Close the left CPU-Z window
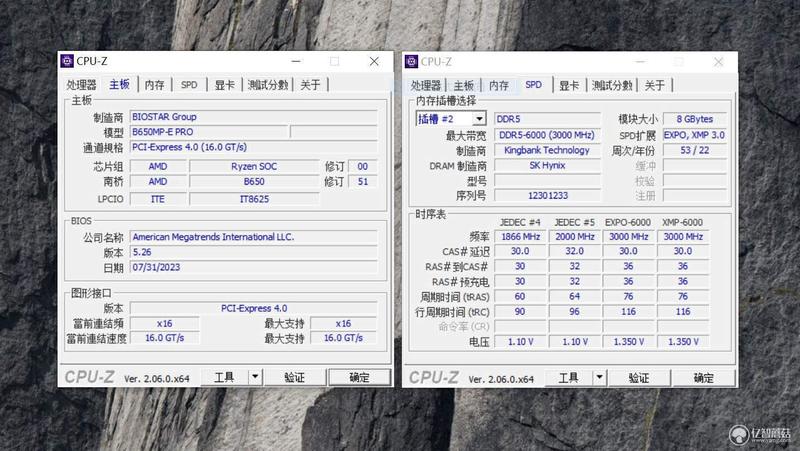Image resolution: width=800 pixels, height=451 pixels. (374, 61)
